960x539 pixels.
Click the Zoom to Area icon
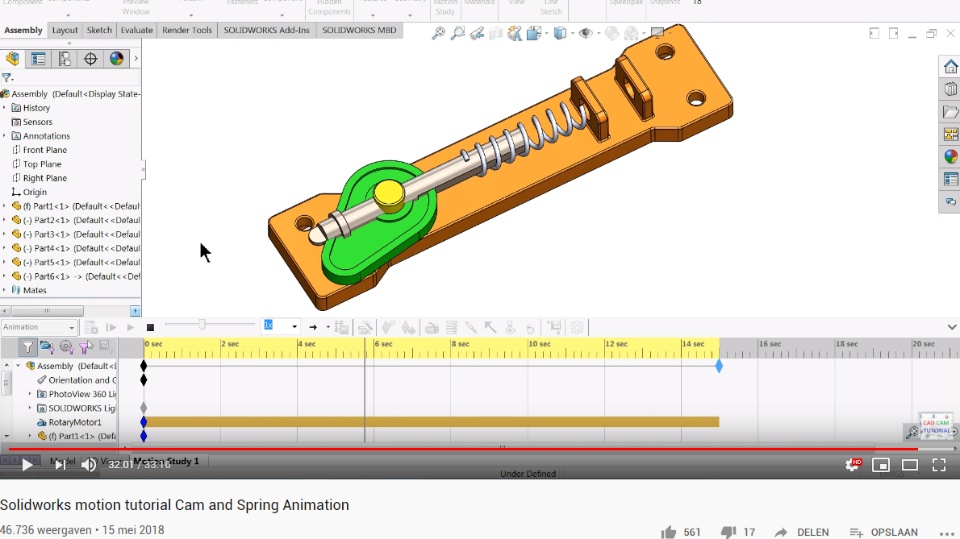point(458,34)
